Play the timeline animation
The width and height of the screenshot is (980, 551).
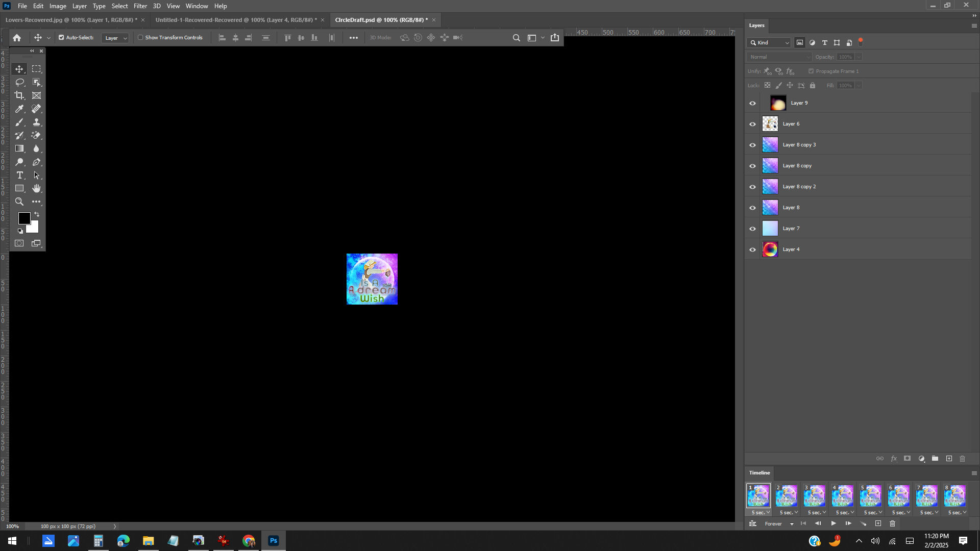click(834, 523)
